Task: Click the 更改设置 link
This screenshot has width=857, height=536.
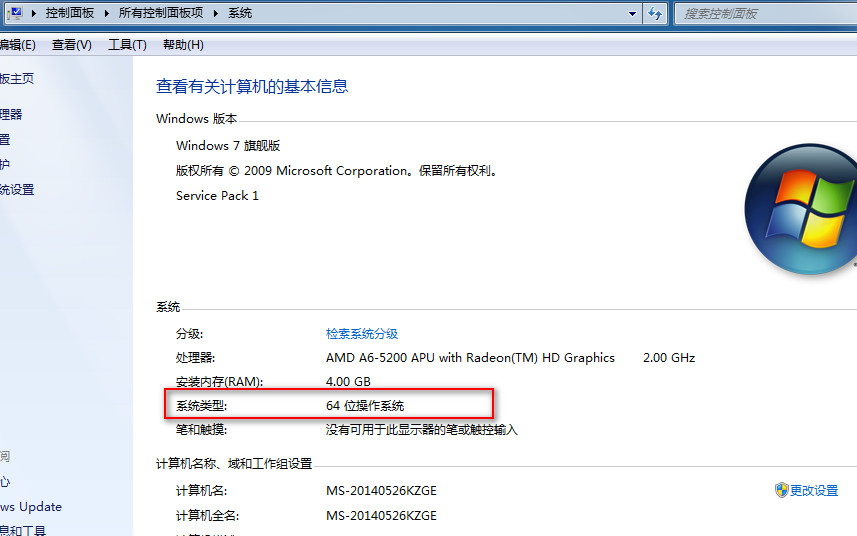Action: point(814,491)
